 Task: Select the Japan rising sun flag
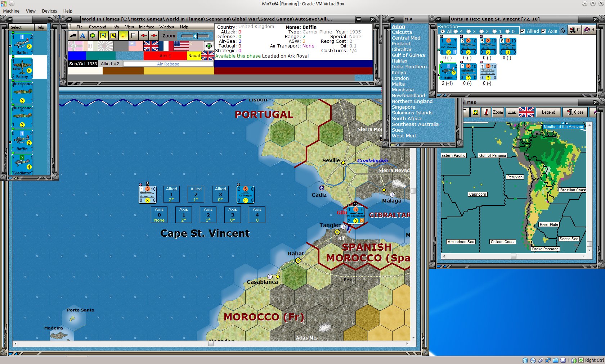pos(106,46)
